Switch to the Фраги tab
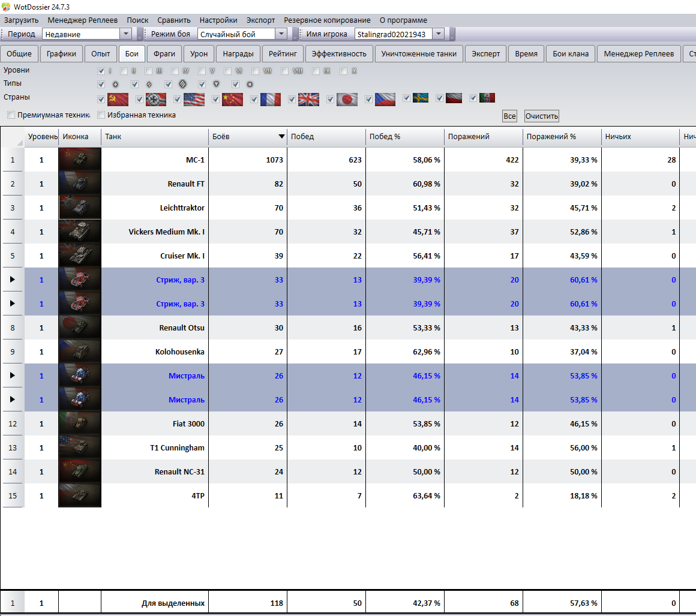 click(x=164, y=54)
